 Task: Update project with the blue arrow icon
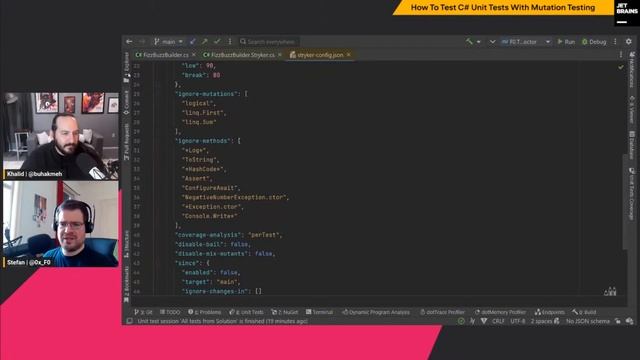point(193,42)
